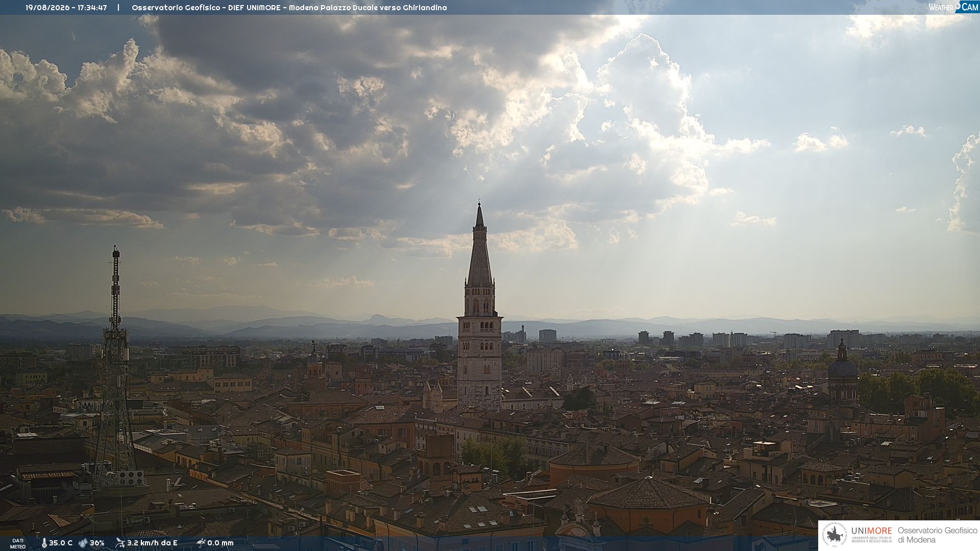Click the UNIMORE round seal emblem
This screenshot has width=980, height=551.
point(835,535)
